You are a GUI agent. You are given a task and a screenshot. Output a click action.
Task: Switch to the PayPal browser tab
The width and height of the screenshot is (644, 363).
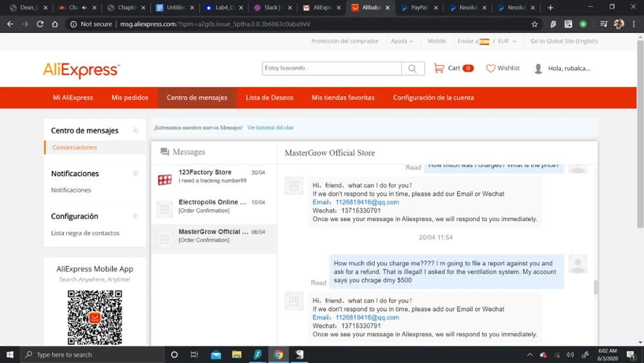(419, 7)
